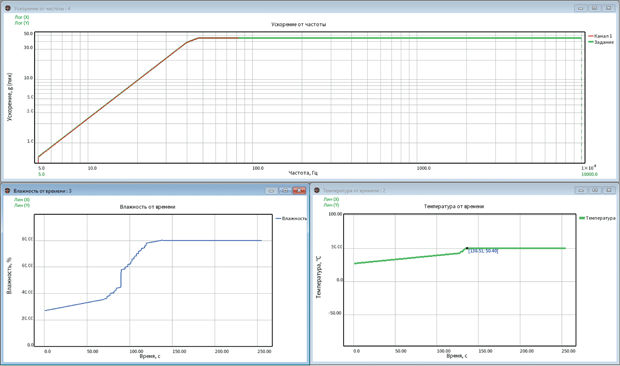Click the 'Температура, °C' vertical axis label

[x=318, y=277]
